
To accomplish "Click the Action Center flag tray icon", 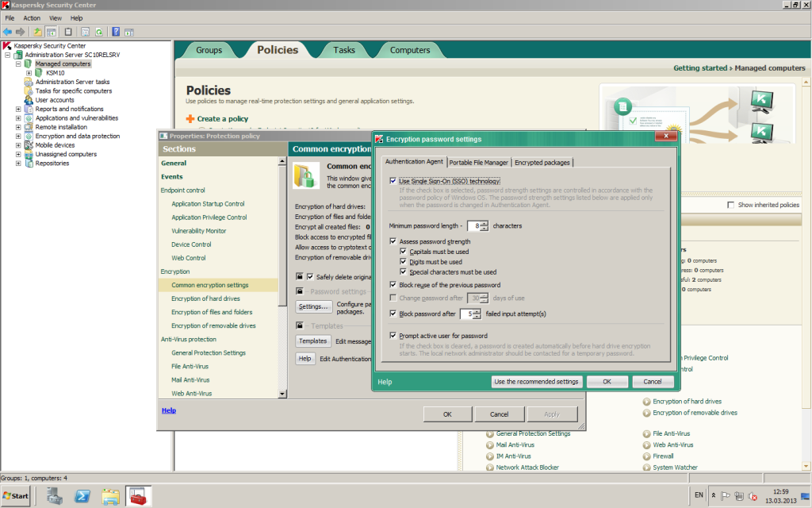I will click(726, 495).
